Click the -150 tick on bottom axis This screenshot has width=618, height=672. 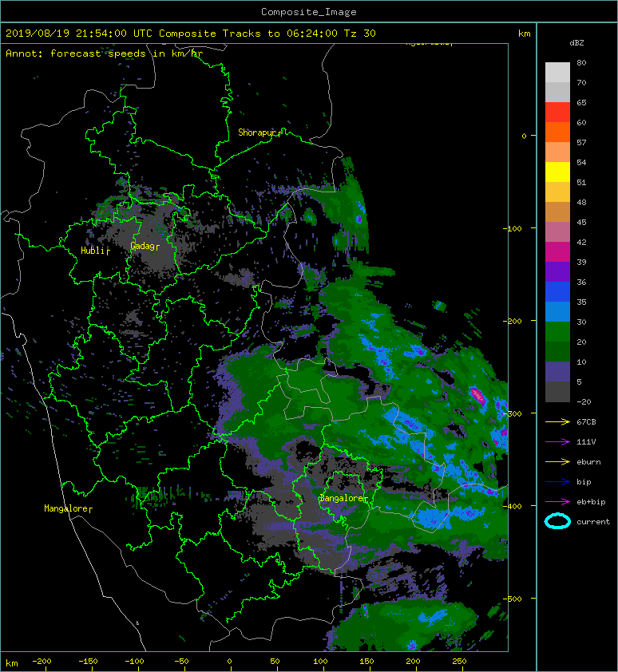[x=88, y=662]
